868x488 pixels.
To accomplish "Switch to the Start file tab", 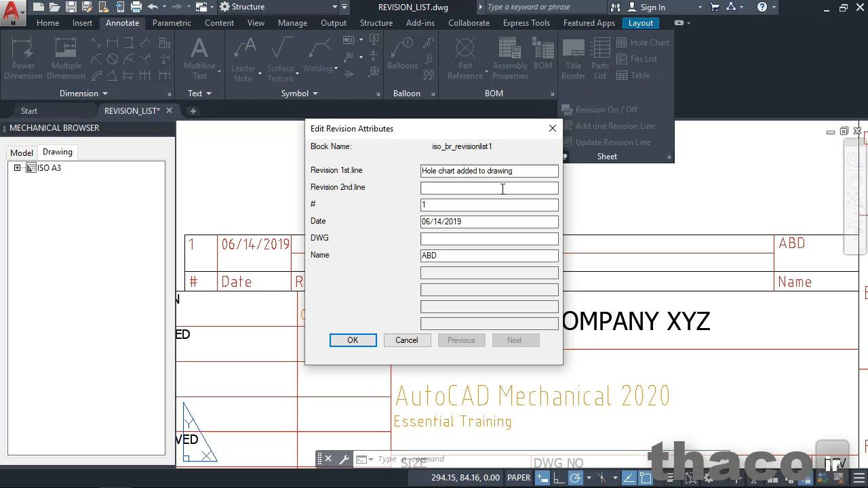I will tap(29, 111).
